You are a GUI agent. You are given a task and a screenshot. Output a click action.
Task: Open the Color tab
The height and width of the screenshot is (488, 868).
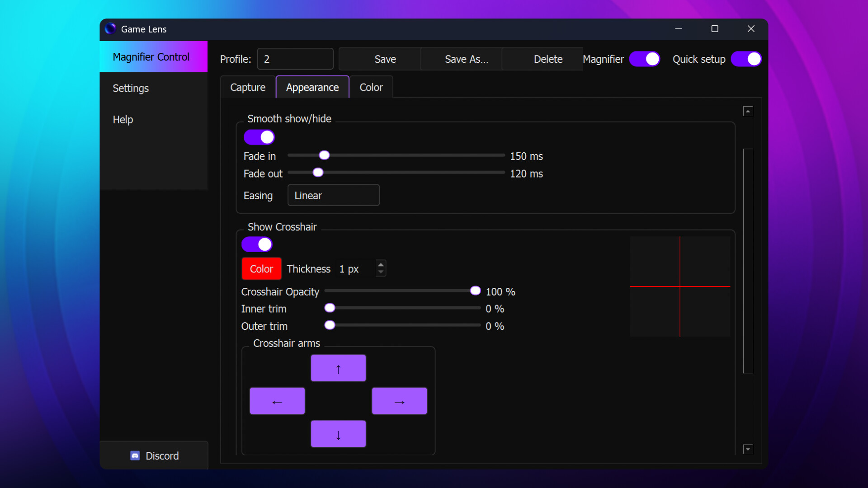coord(371,87)
